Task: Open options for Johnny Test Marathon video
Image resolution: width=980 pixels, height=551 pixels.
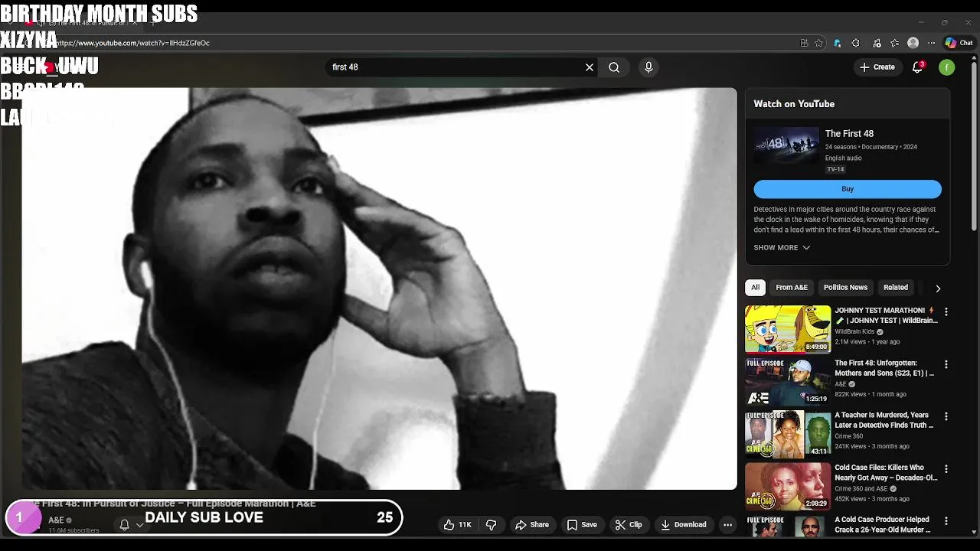Action: pos(946,311)
